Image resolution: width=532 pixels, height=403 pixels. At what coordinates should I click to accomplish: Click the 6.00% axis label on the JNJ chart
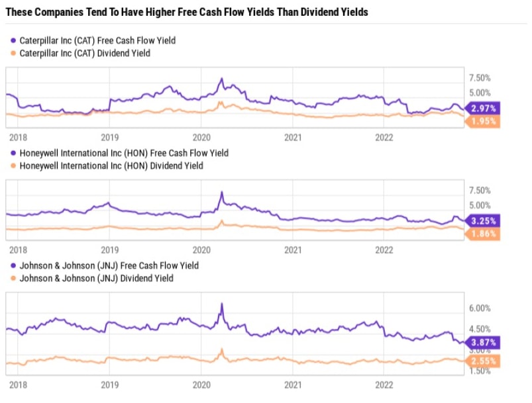tap(480, 308)
